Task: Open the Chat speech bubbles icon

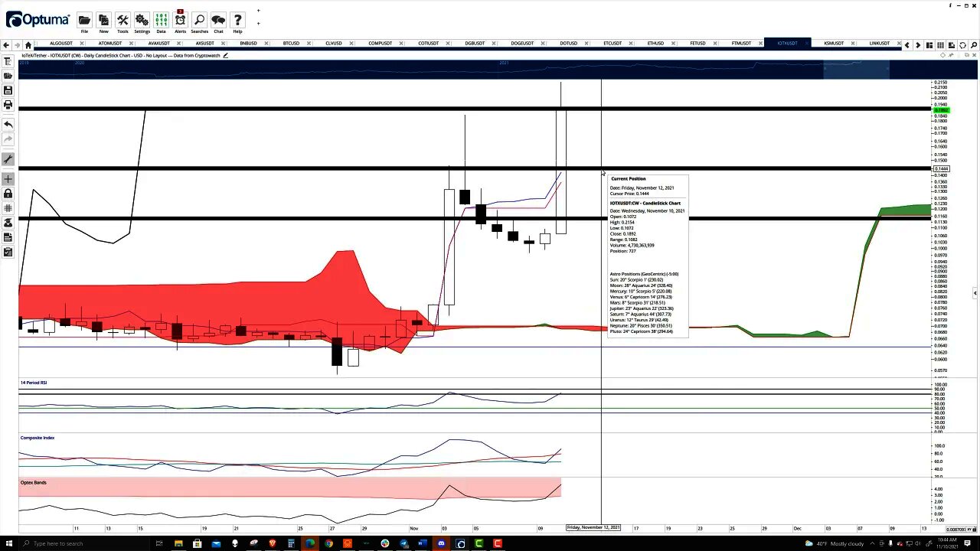Action: pyautogui.click(x=218, y=20)
